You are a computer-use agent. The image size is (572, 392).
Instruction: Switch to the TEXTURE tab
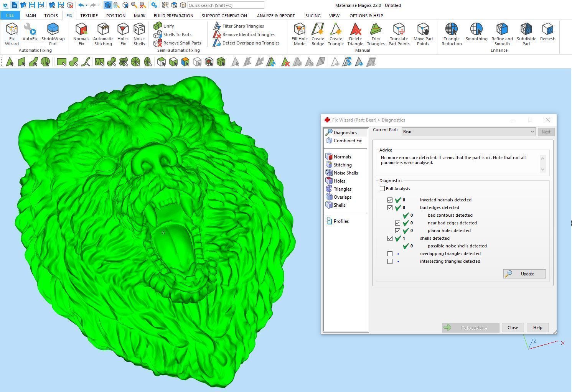89,16
